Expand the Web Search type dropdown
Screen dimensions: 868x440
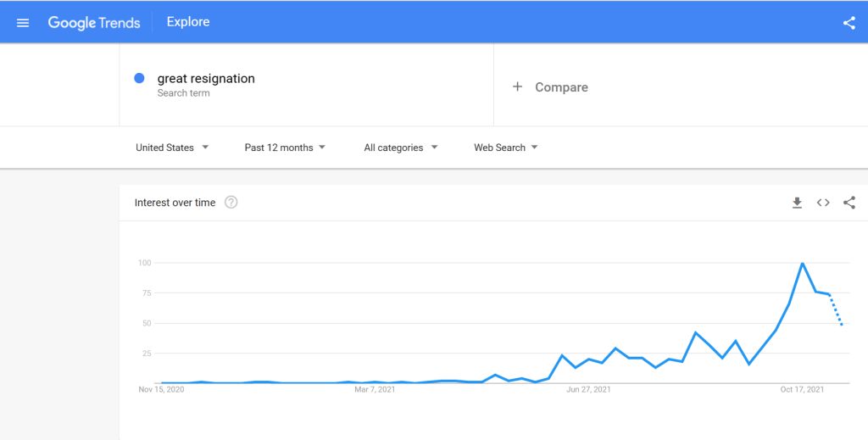click(x=506, y=148)
